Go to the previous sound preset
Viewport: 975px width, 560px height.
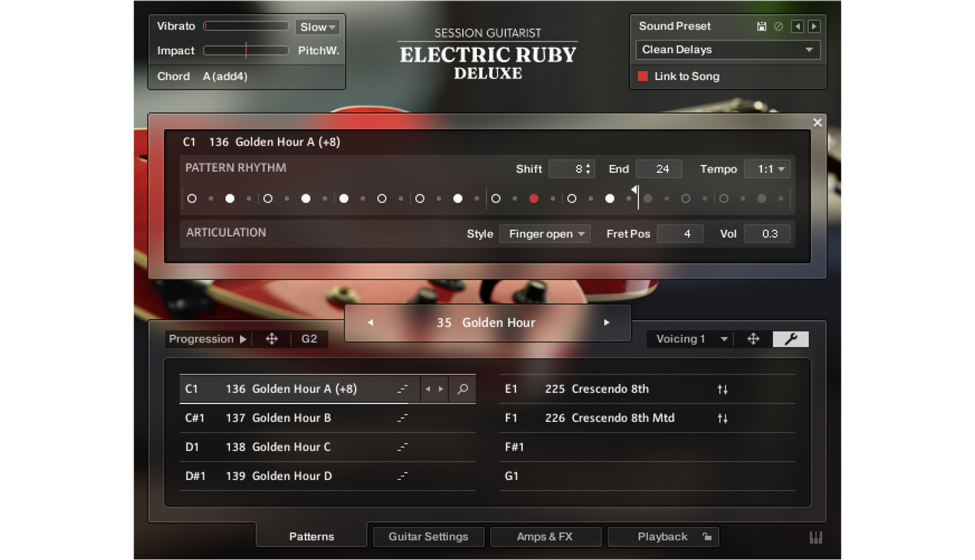[x=797, y=26]
